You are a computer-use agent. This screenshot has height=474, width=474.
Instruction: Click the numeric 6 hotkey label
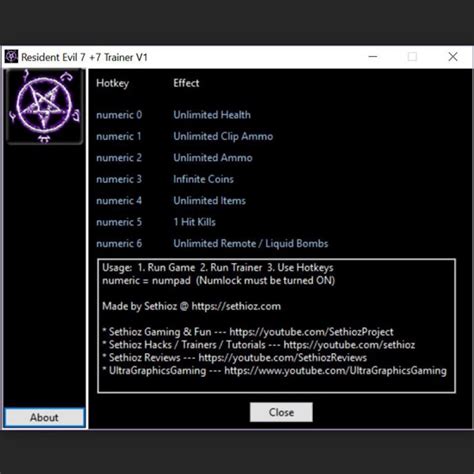coord(119,244)
